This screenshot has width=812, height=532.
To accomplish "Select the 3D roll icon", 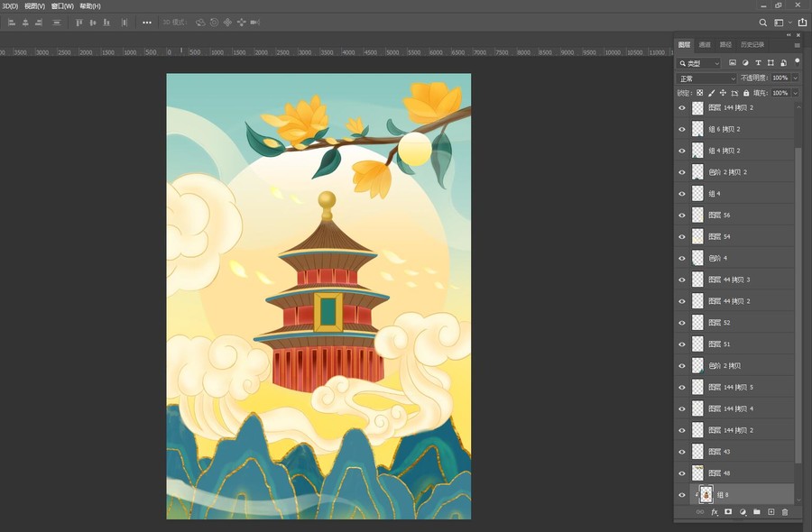I will click(214, 23).
